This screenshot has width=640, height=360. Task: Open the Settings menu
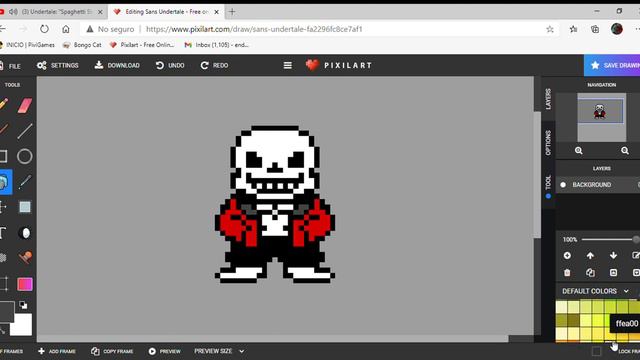pos(58,65)
